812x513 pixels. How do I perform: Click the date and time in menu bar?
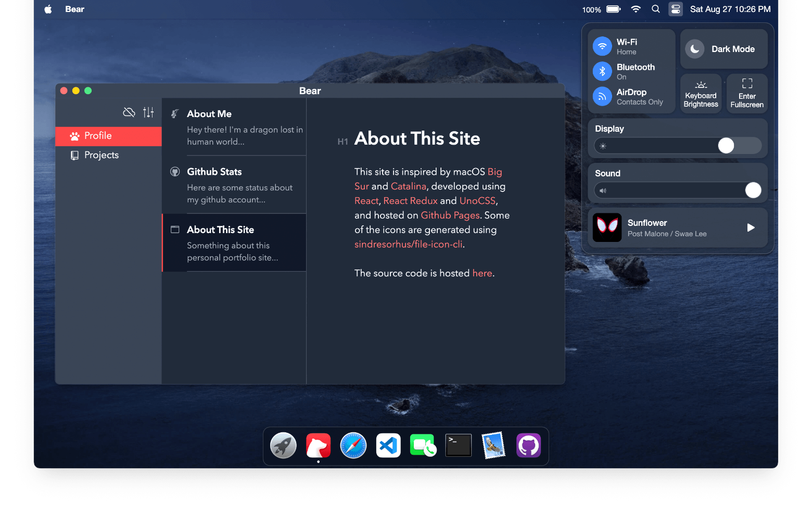coord(730,9)
